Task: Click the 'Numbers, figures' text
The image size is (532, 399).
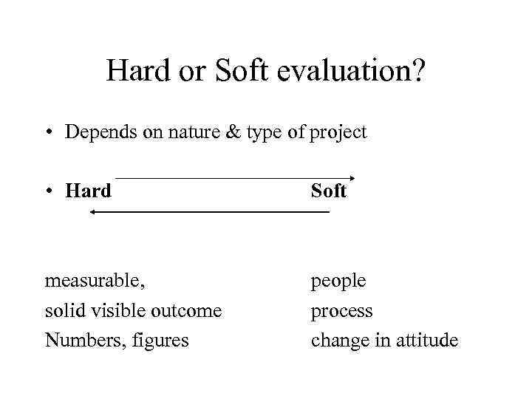Action: (x=117, y=340)
